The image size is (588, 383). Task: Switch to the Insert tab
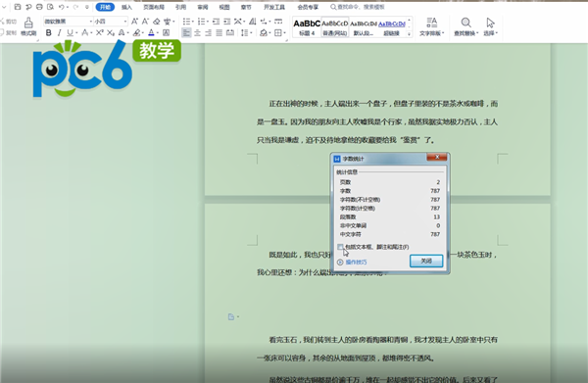pyautogui.click(x=126, y=7)
